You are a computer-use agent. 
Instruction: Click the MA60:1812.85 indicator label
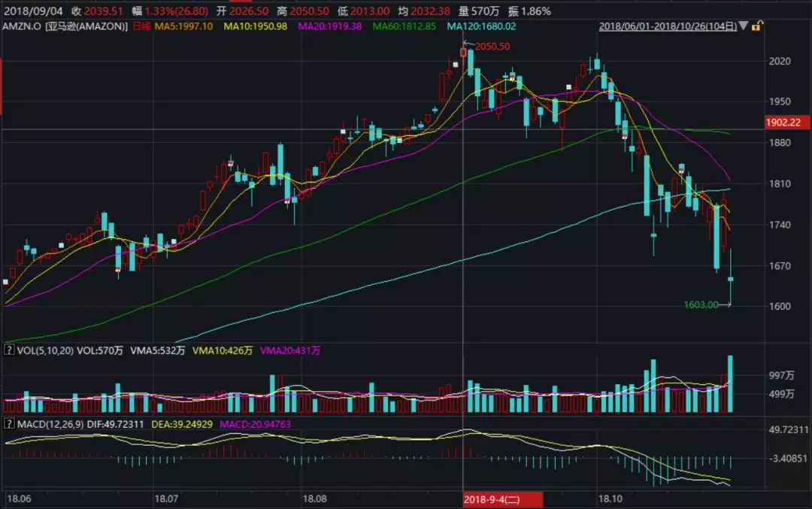pos(404,26)
